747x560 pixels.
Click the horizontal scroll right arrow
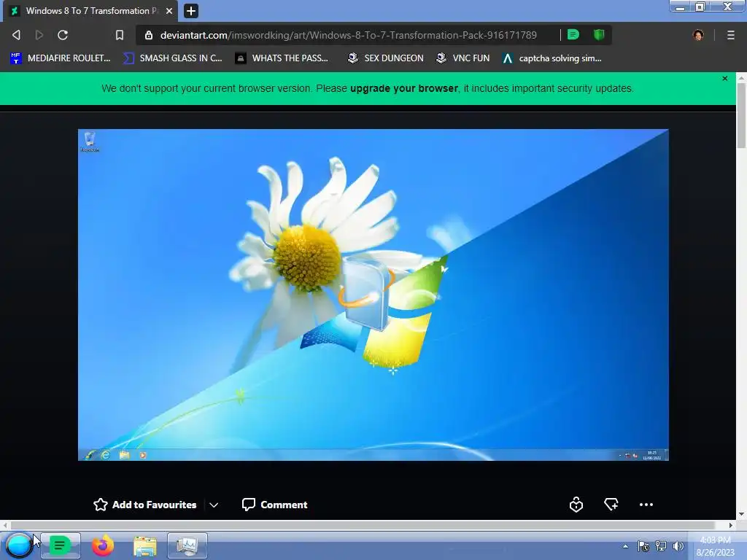tap(731, 525)
